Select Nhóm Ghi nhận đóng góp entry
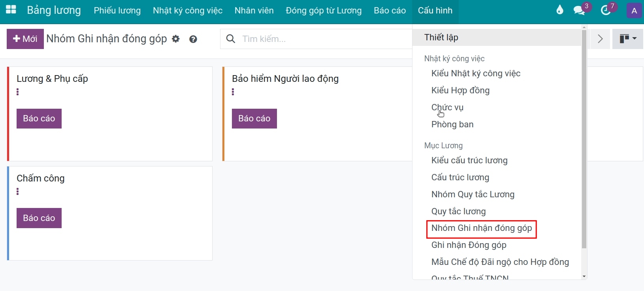 pyautogui.click(x=482, y=229)
